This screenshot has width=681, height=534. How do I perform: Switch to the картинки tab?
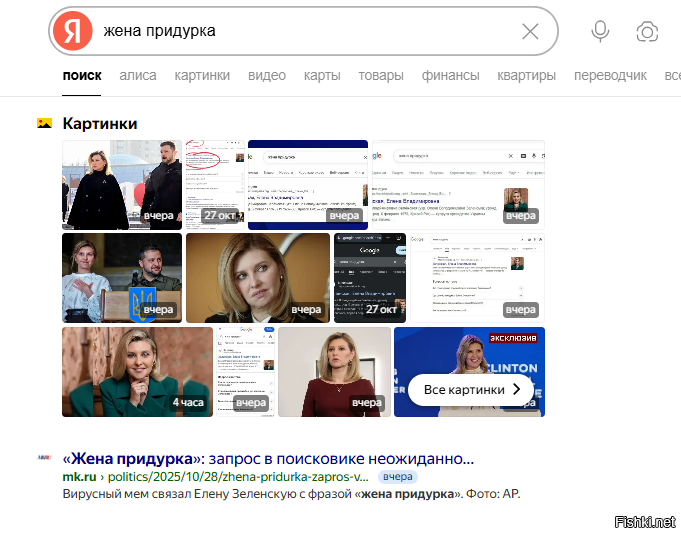(x=202, y=75)
